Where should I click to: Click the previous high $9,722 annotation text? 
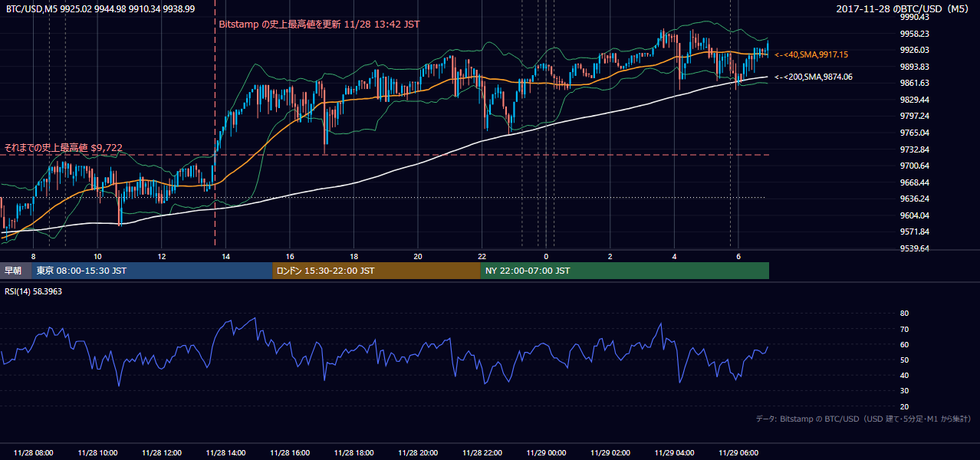(63, 147)
